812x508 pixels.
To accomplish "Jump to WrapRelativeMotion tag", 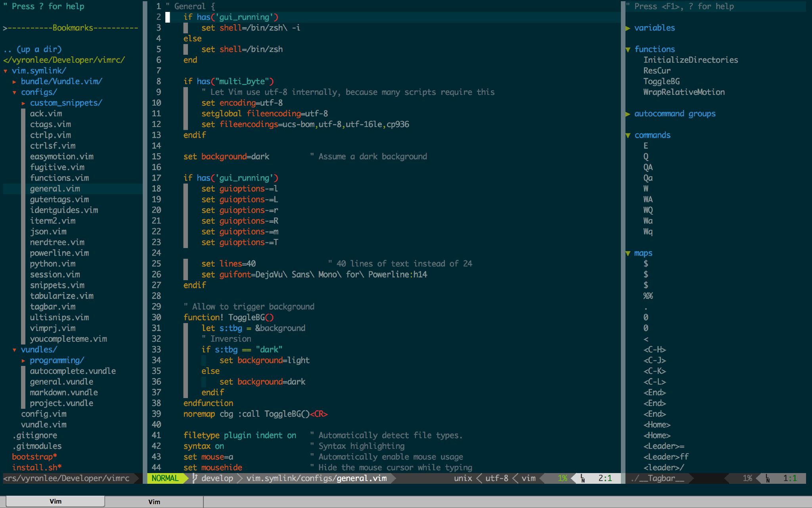I will point(684,92).
